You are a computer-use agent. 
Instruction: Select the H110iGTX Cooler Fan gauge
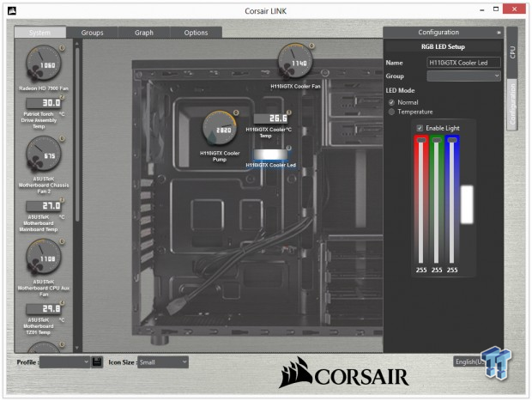pos(295,62)
